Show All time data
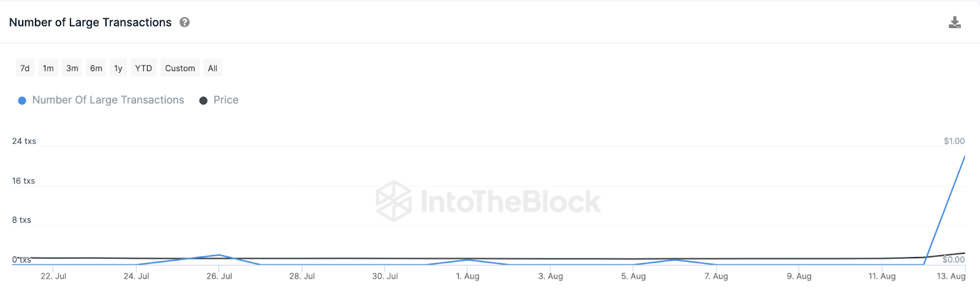This screenshot has width=980, height=298. coord(213,68)
